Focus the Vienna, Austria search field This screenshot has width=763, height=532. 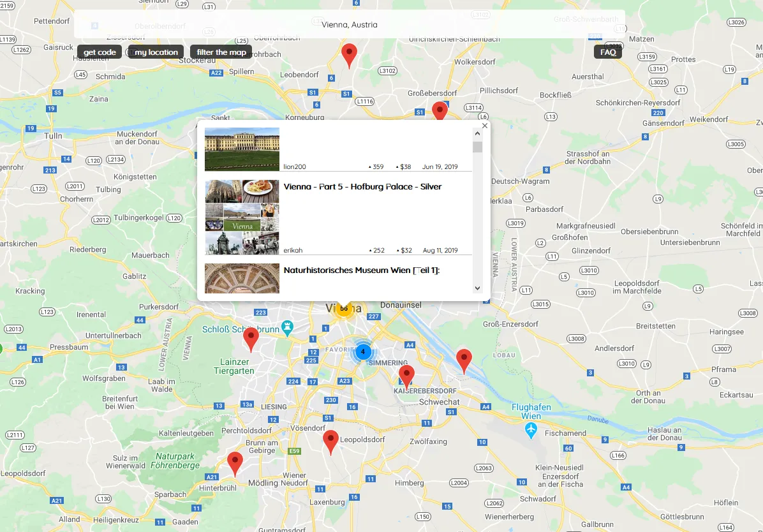pos(350,24)
